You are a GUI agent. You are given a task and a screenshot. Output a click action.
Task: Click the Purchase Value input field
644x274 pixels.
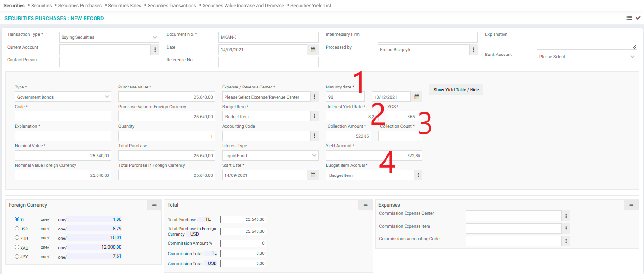(x=166, y=97)
